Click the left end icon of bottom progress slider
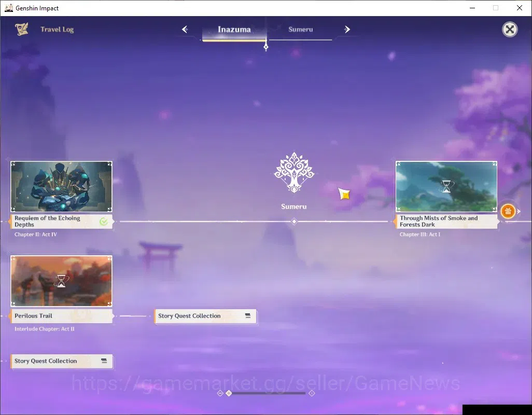Screen dimensions: 532x415 point(220,393)
